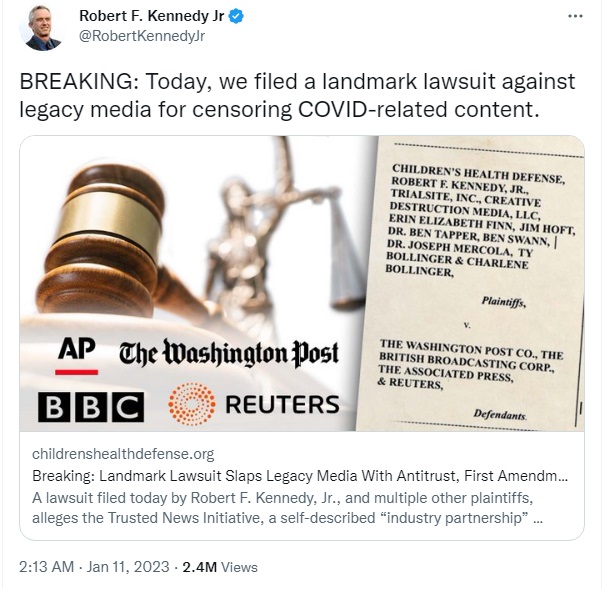
Task: Click the Reuters dotted circle logo
Action: (192, 404)
